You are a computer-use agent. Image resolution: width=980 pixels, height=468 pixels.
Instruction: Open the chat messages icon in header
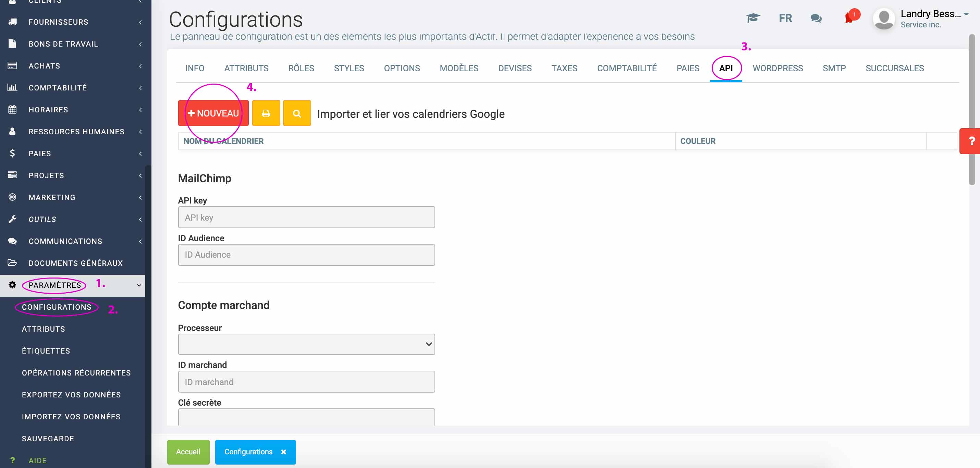[816, 18]
